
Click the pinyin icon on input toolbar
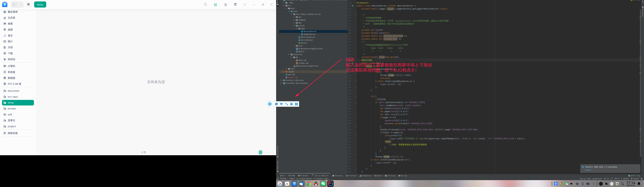coord(276,104)
